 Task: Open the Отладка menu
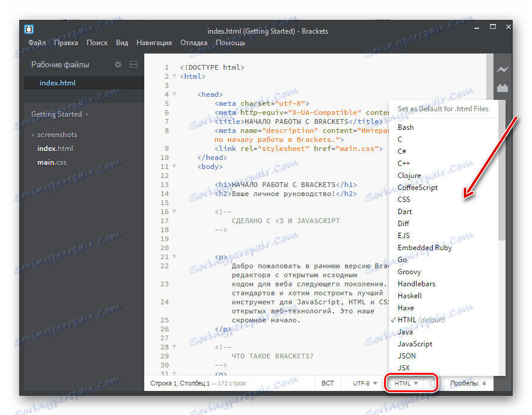coord(194,43)
